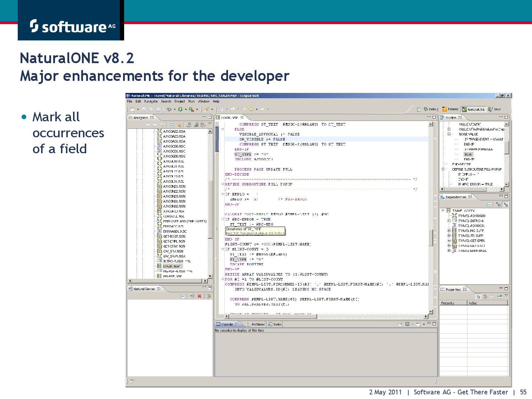
Task: Open the Navigator view menu triangle
Action: click(x=210, y=124)
